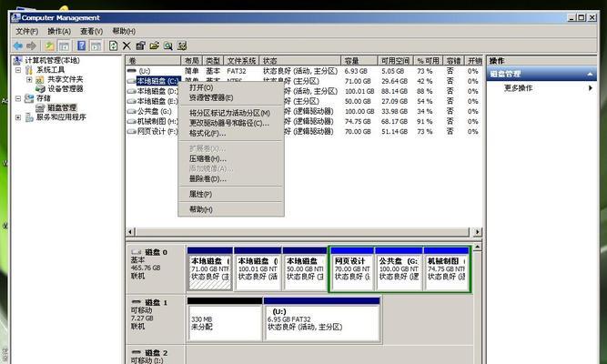Sort by the % 可用 column header
The image size is (607, 364).
pyautogui.click(x=428, y=61)
